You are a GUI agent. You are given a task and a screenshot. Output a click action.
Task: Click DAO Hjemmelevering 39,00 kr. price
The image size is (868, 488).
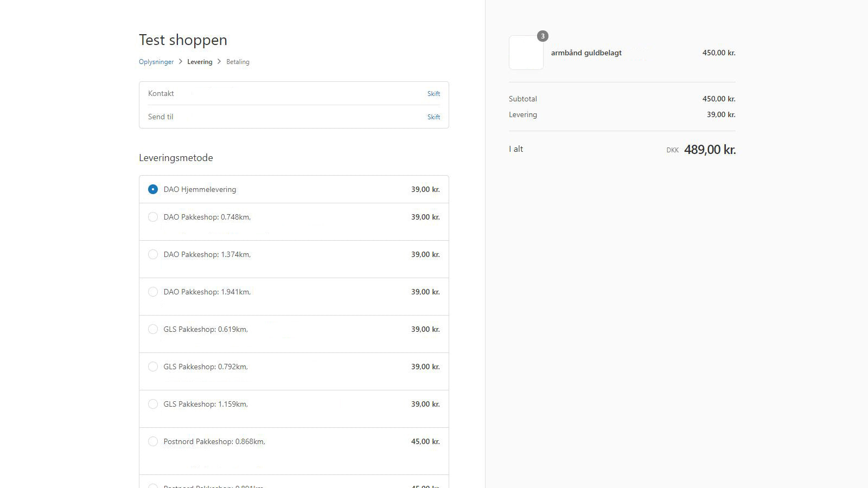[425, 189]
